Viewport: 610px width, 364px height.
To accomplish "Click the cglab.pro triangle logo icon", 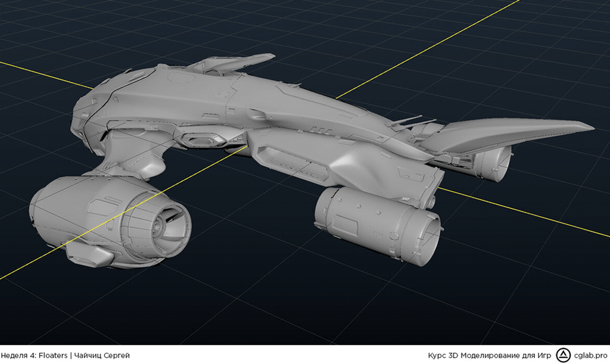I will [563, 355].
